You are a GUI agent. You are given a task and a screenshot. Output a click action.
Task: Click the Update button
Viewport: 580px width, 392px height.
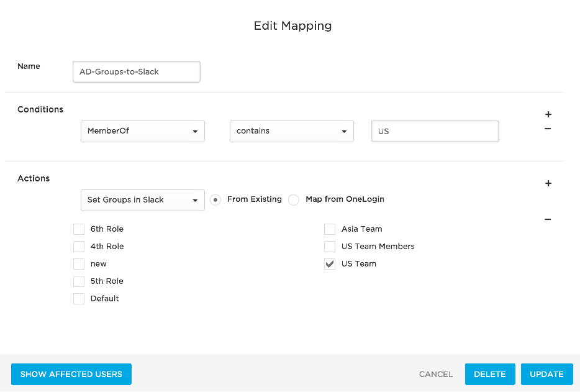click(x=546, y=374)
